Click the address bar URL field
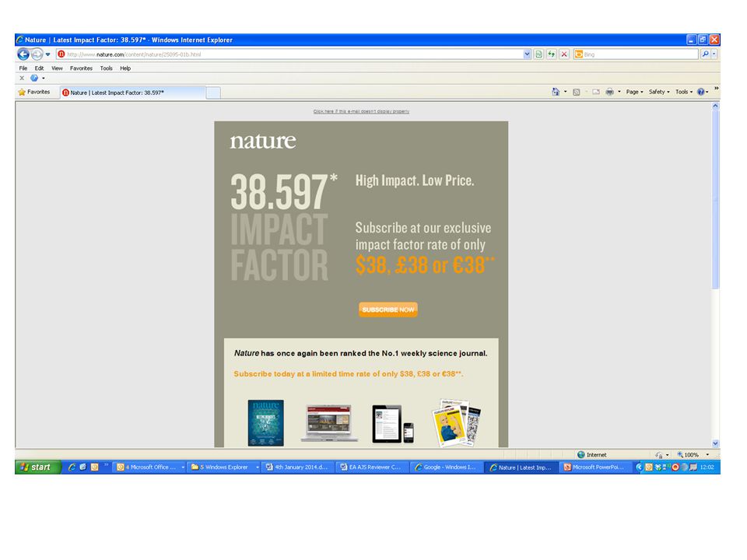The width and height of the screenshot is (747, 560). [289, 54]
